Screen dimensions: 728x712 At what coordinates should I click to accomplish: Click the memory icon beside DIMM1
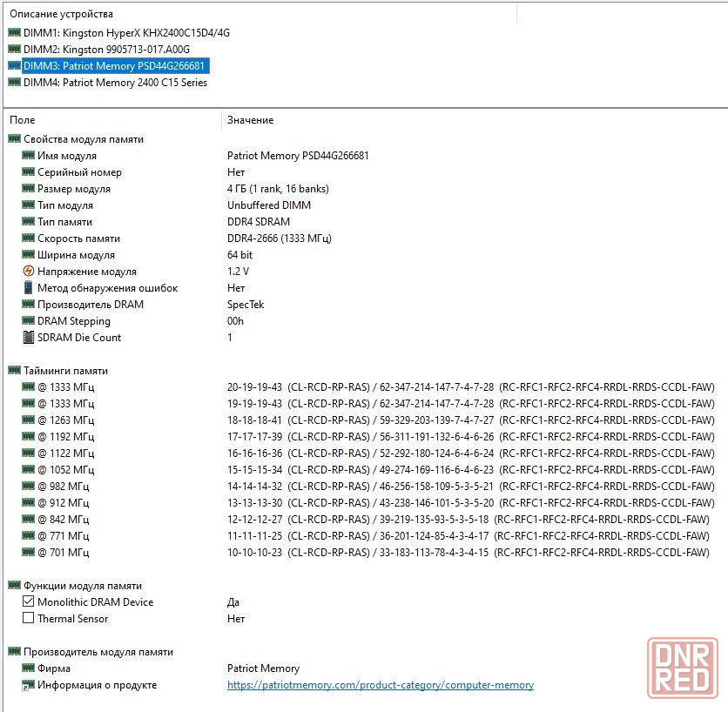(x=15, y=32)
